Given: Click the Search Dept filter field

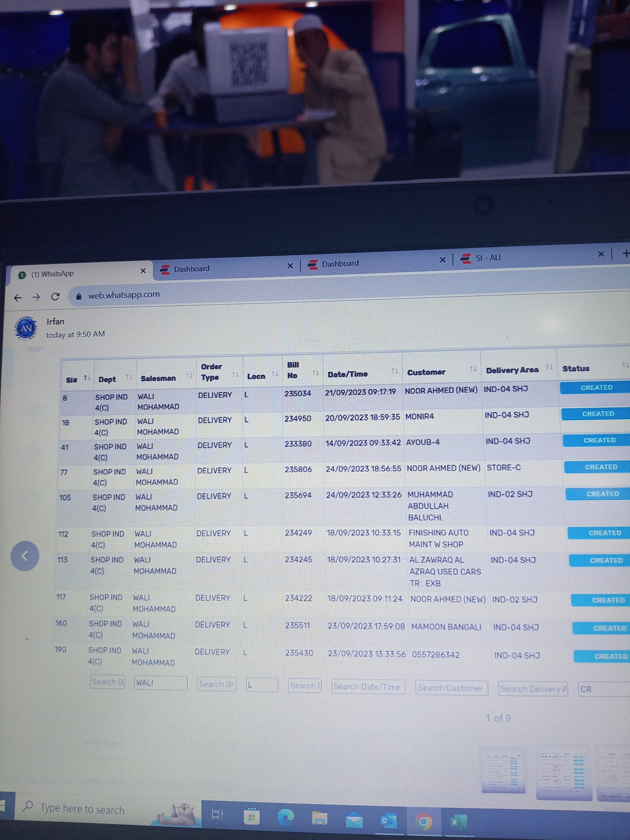Looking at the screenshot, I should coord(107,682).
